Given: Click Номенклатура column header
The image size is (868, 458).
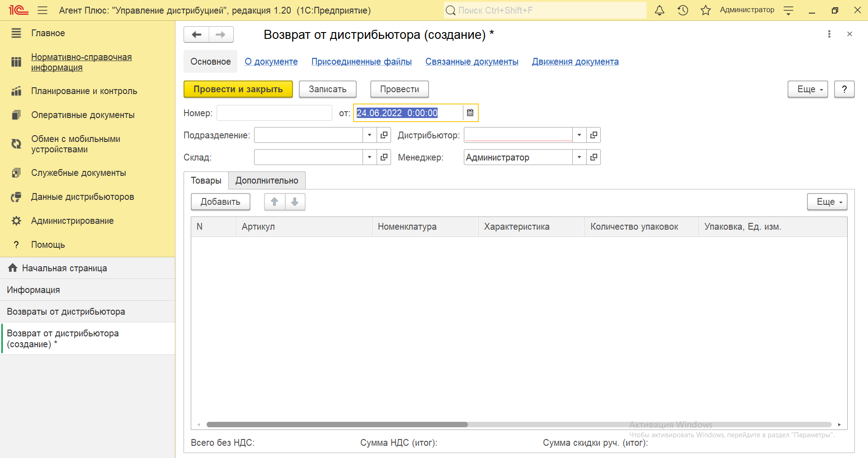Looking at the screenshot, I should point(425,227).
